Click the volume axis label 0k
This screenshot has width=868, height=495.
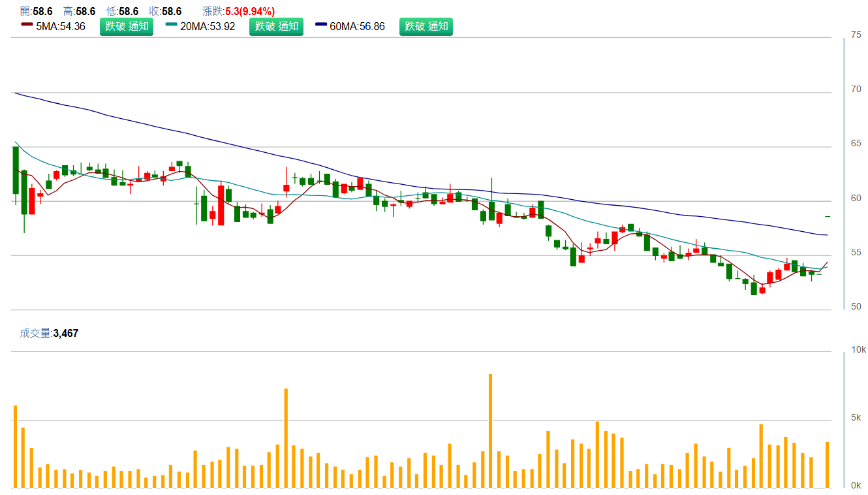pyautogui.click(x=856, y=485)
